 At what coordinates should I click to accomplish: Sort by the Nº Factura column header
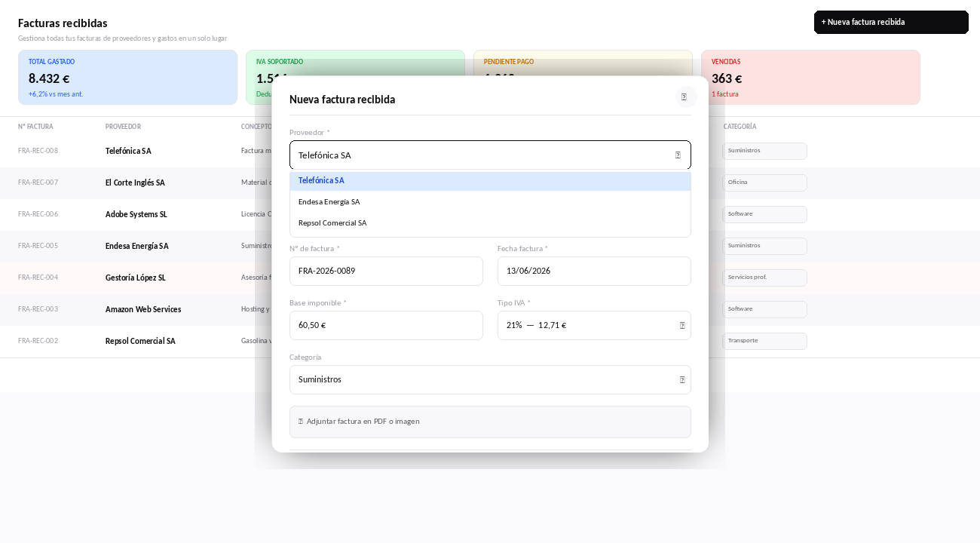(x=35, y=127)
